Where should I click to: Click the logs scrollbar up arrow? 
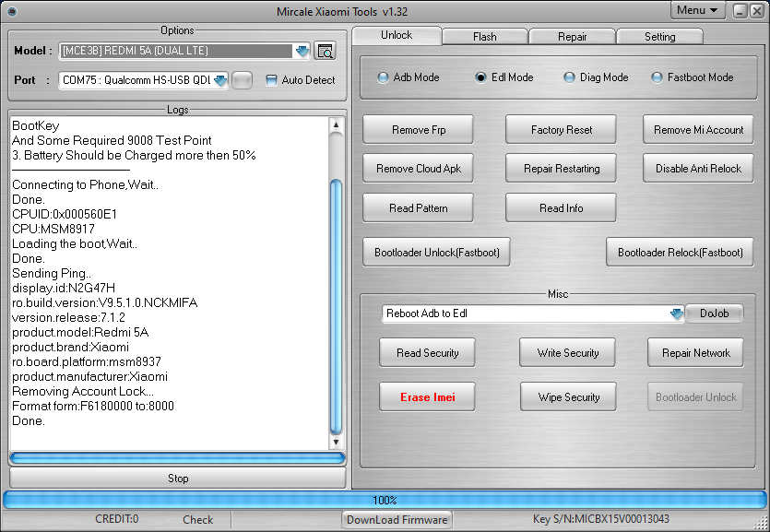[x=336, y=125]
